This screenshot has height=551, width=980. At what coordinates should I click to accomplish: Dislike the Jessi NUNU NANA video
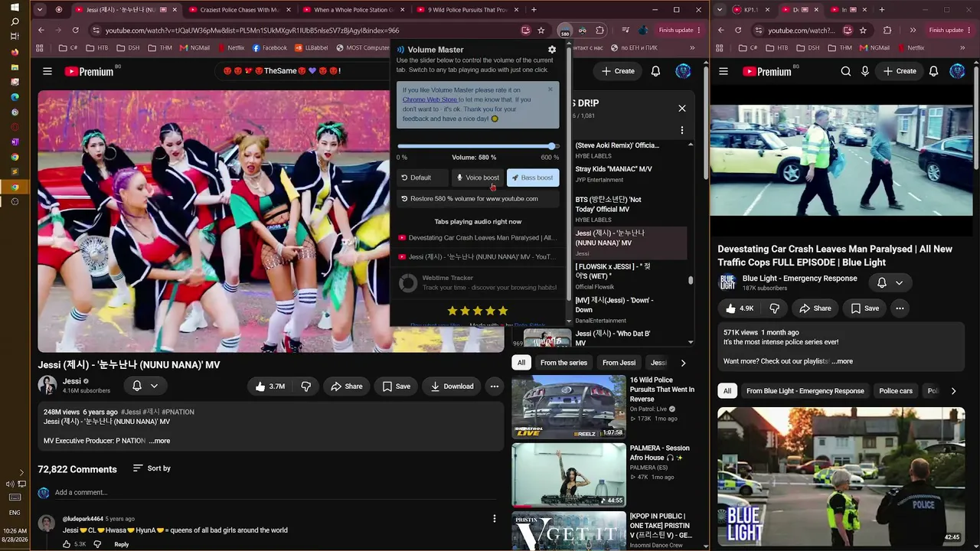[305, 386]
